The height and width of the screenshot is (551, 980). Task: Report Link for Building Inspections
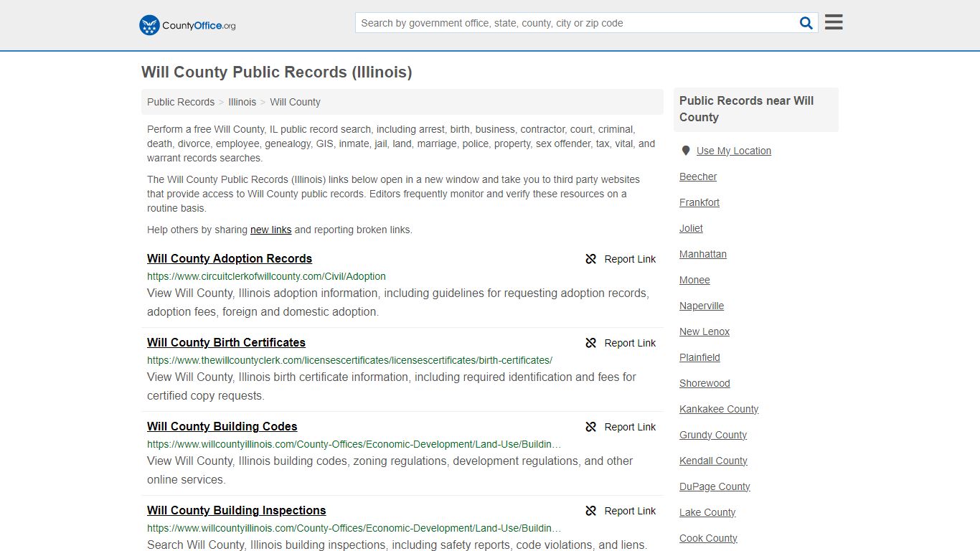(630, 511)
